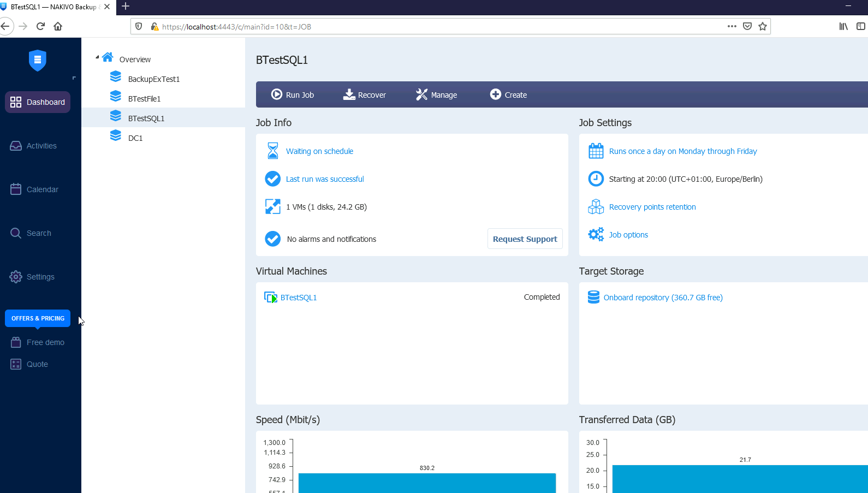The height and width of the screenshot is (493, 868).
Task: Click the NAKIVO shield logo
Action: (38, 60)
